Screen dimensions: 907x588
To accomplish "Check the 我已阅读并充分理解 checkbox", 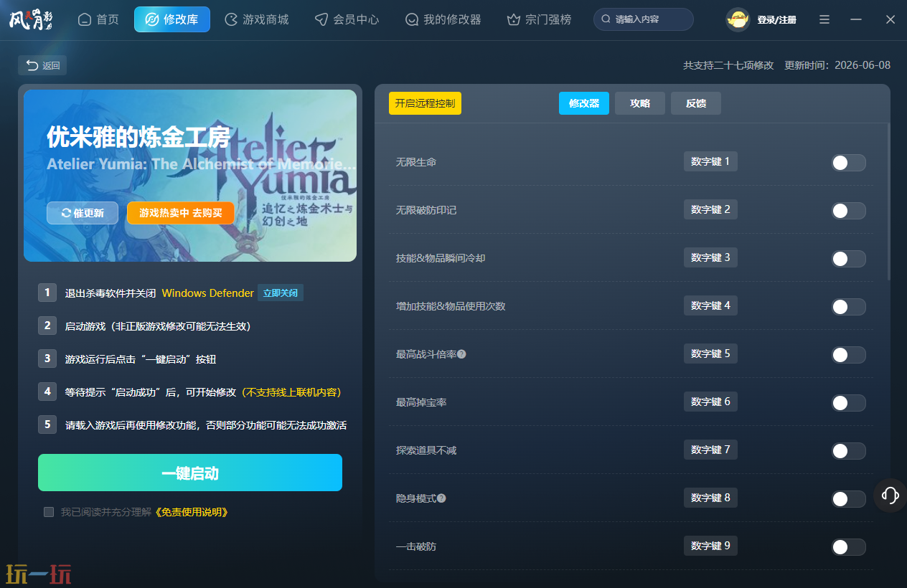I will (49, 512).
